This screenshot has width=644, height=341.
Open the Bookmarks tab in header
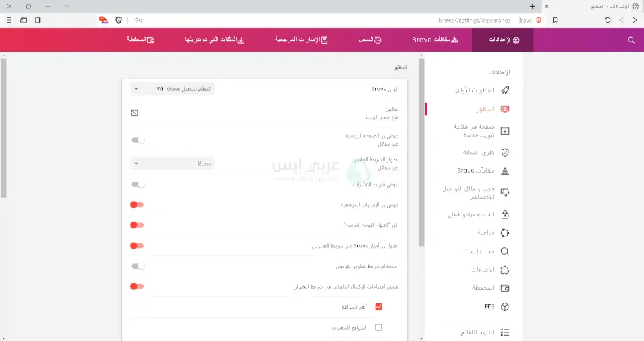(x=301, y=40)
